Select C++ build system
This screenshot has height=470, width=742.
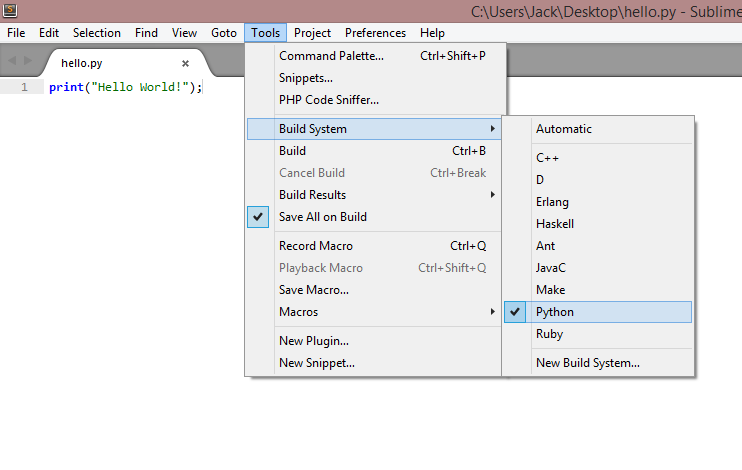pos(598,158)
